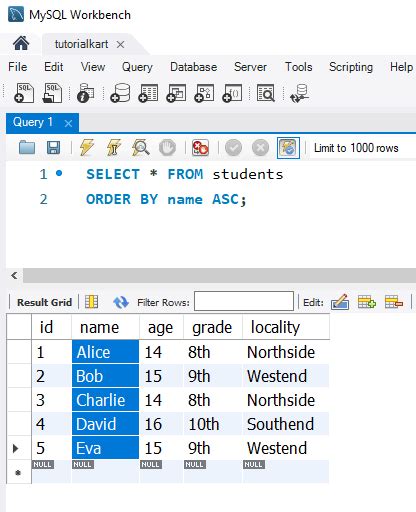Open the Edit menu

[54, 67]
